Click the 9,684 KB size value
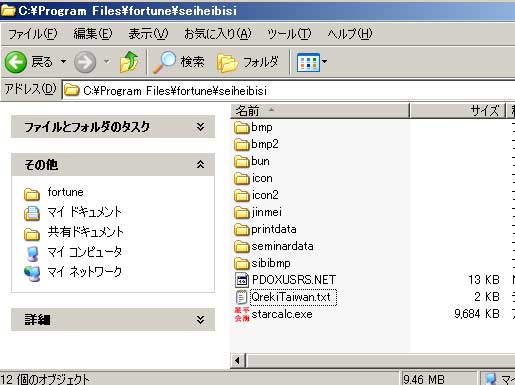Viewport: 515px width, 385px height. [x=477, y=314]
